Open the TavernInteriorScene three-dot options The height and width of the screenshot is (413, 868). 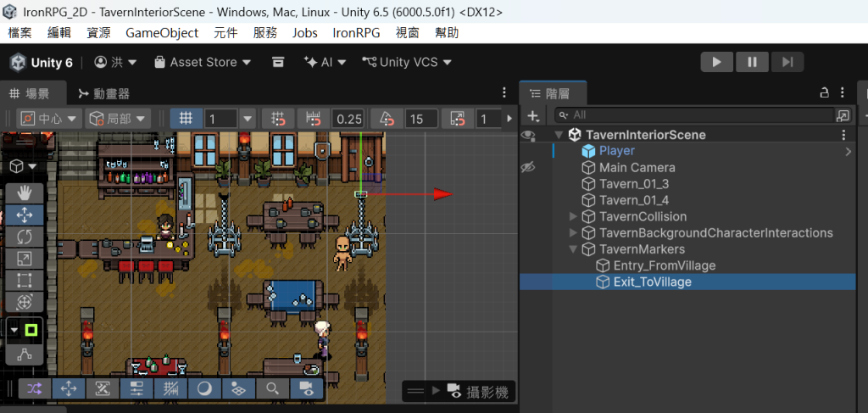843,135
